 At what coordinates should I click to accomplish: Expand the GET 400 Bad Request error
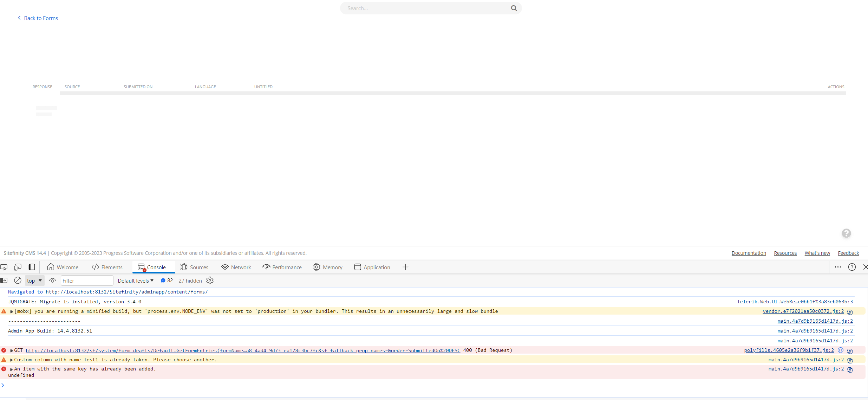(x=12, y=350)
